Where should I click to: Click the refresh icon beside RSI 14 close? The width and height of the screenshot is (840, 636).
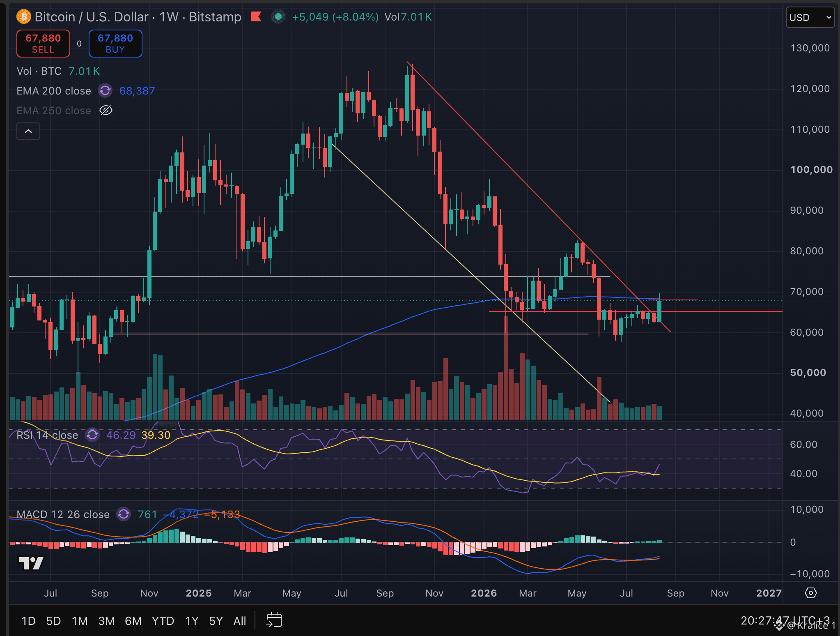point(92,435)
